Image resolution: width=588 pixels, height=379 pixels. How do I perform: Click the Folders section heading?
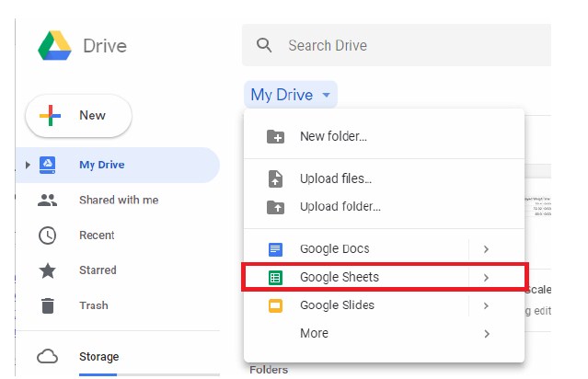coord(269,370)
